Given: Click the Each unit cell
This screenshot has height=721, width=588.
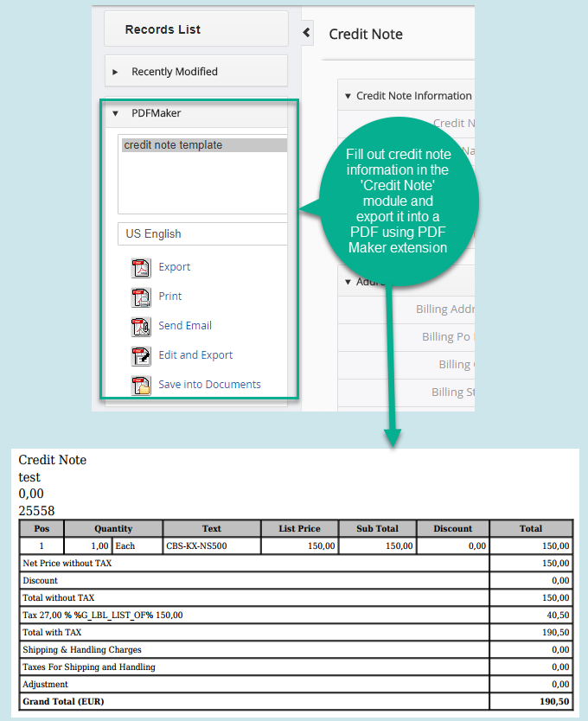Looking at the screenshot, I should coord(137,546).
